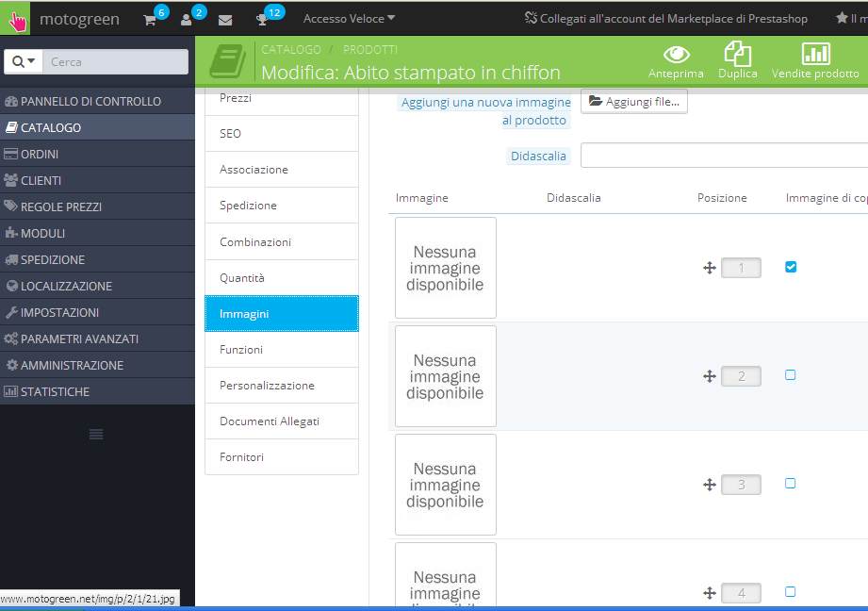Check cover image checkbox for position 3
This screenshot has width=868, height=611.
click(791, 483)
